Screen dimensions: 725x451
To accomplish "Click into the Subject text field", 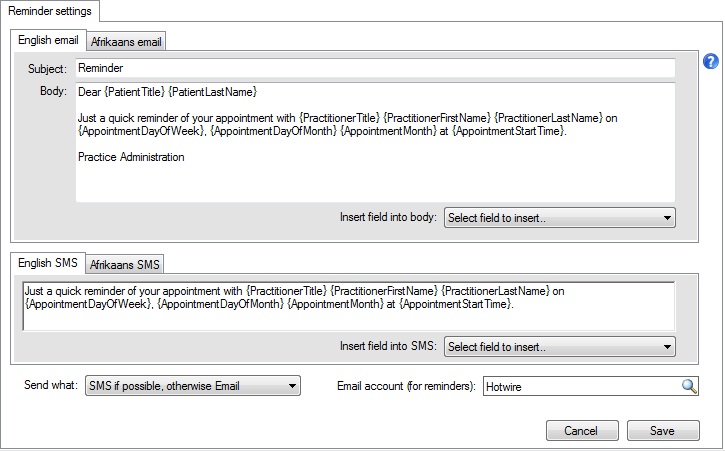I will 374,69.
